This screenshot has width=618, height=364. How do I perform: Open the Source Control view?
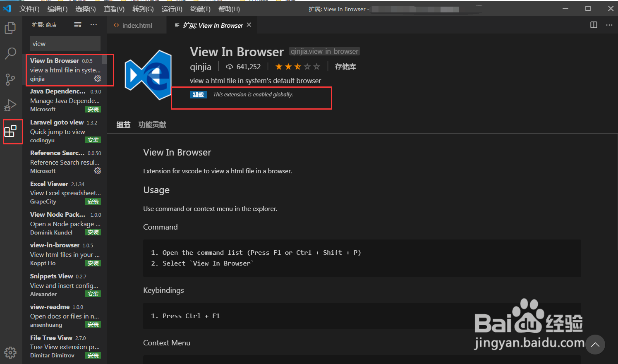[x=10, y=79]
